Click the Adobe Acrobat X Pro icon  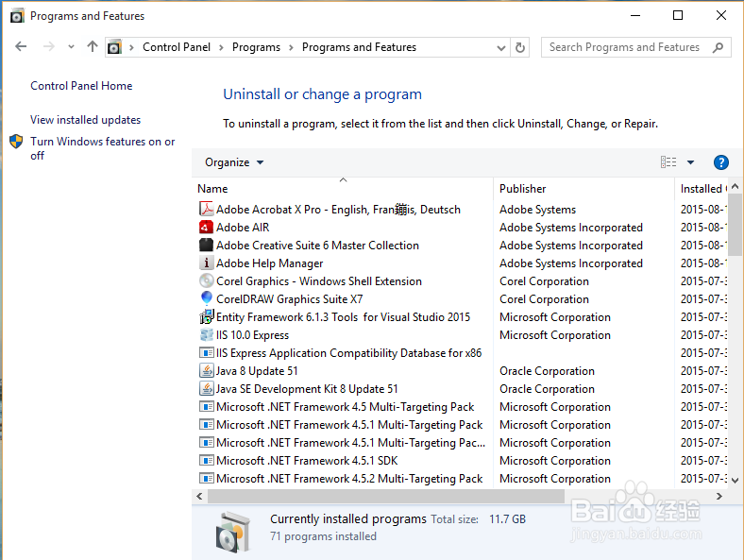click(x=206, y=209)
